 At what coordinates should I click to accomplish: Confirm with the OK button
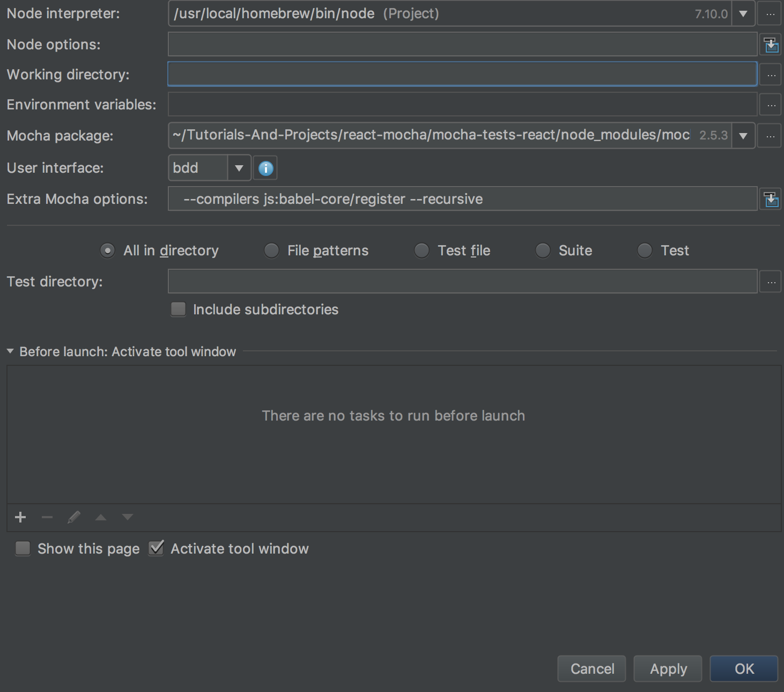click(x=744, y=669)
